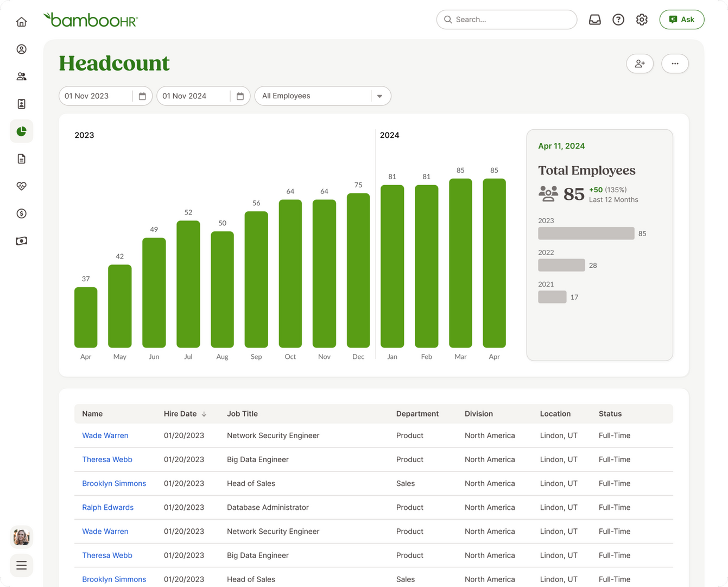The height and width of the screenshot is (587, 728).
Task: Click the December 2023 bar in chart
Action: [358, 270]
